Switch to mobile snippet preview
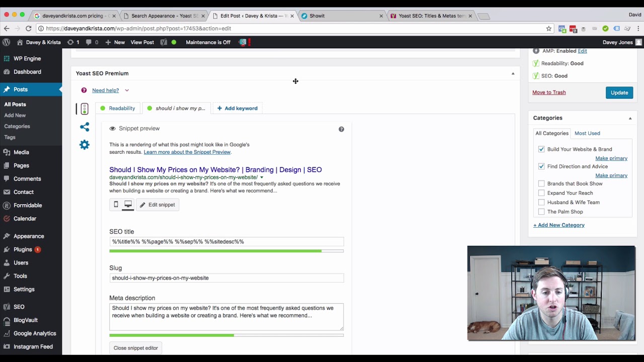Image resolution: width=644 pixels, height=362 pixels. pos(116,205)
